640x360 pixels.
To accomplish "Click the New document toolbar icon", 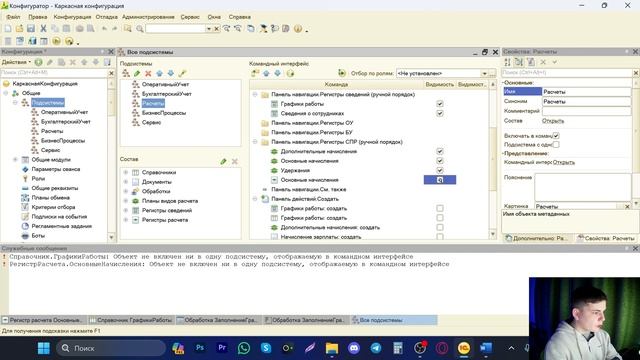I will click(x=8, y=29).
